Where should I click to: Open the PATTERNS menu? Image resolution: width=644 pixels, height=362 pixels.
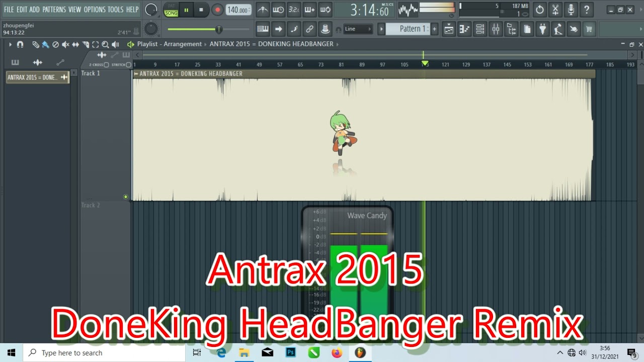54,10
